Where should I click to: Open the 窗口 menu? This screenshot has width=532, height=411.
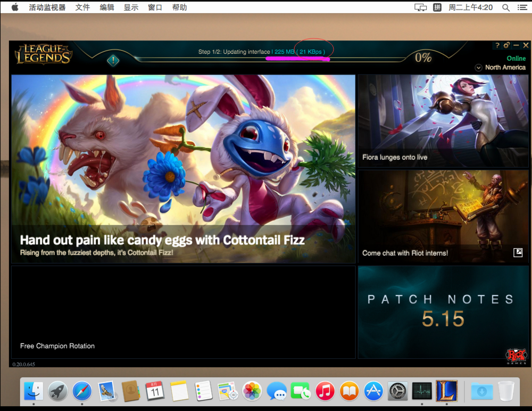click(x=155, y=7)
